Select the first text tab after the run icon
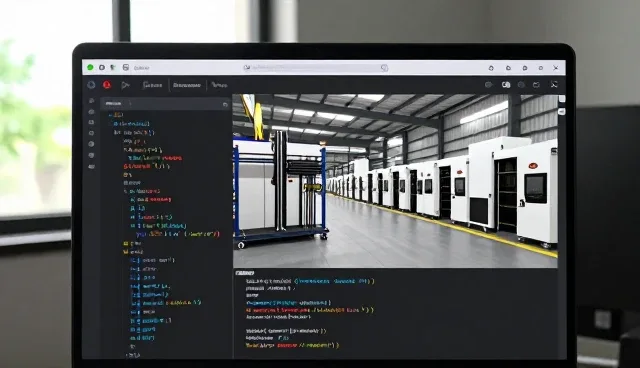 (152, 85)
